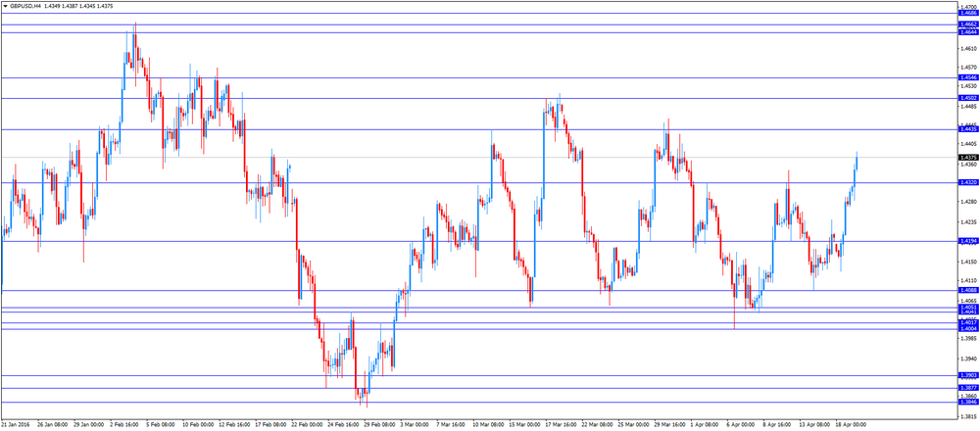The image size is (980, 431).
Task: Click the 17 Feb 08:00 time axis label
Action: pos(270,423)
